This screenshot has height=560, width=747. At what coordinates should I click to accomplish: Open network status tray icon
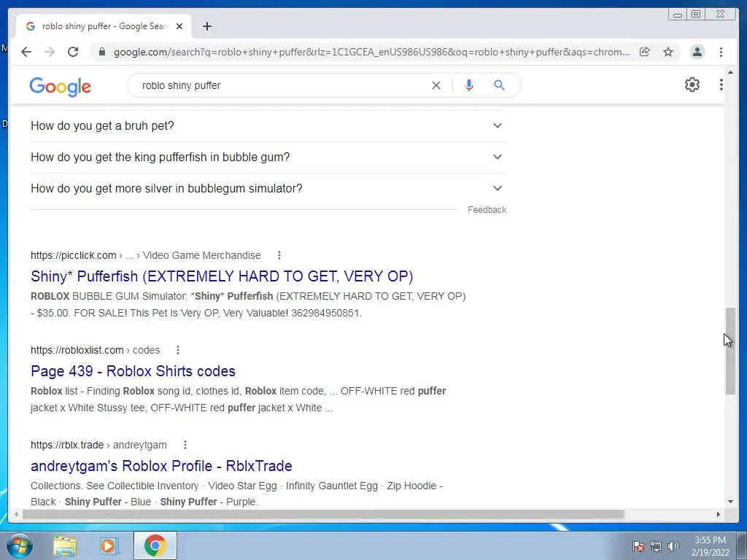(656, 545)
